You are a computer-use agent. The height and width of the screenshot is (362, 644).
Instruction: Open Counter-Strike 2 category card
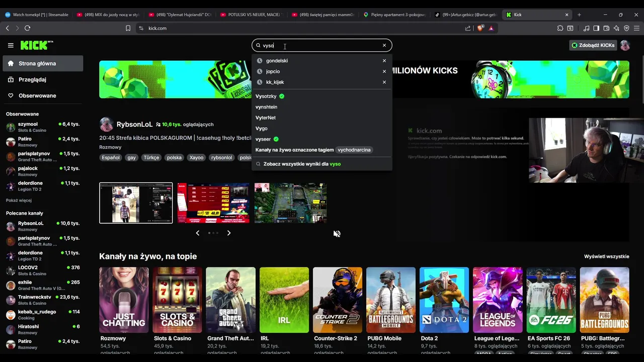pyautogui.click(x=338, y=300)
